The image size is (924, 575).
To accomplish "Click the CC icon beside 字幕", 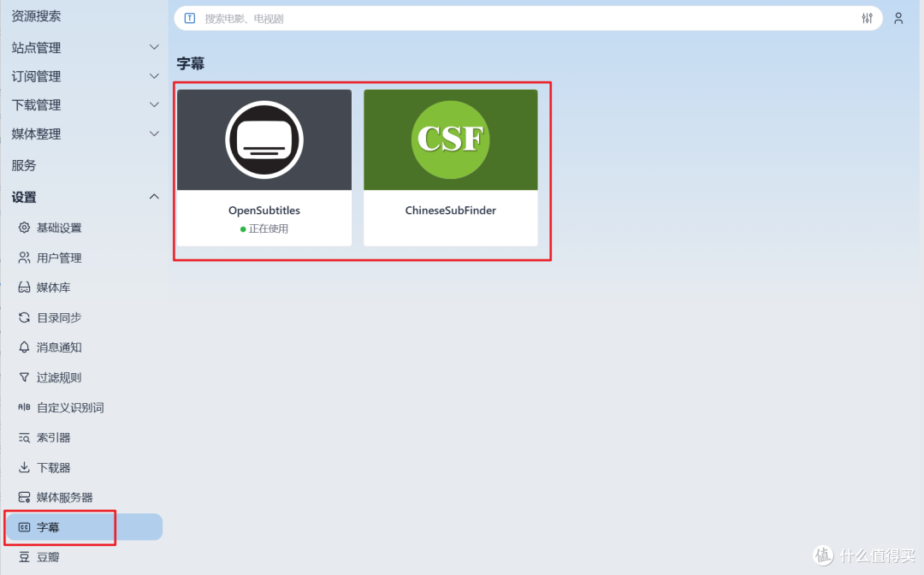I will point(24,527).
